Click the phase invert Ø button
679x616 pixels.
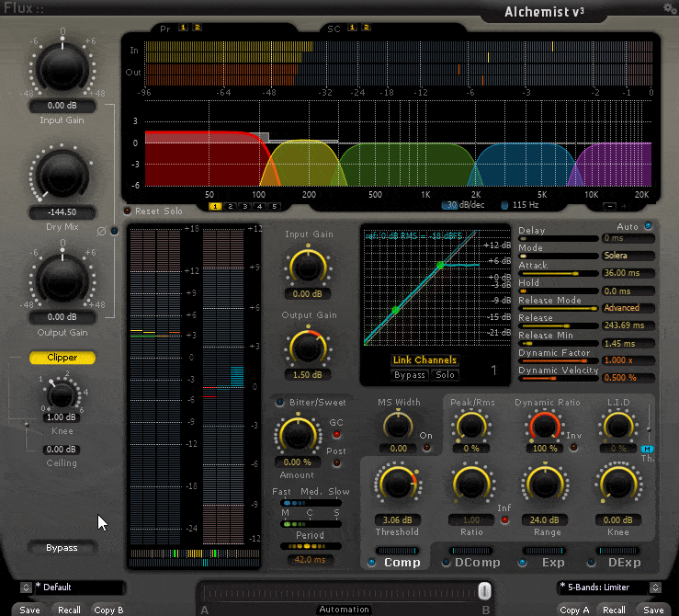[x=114, y=231]
